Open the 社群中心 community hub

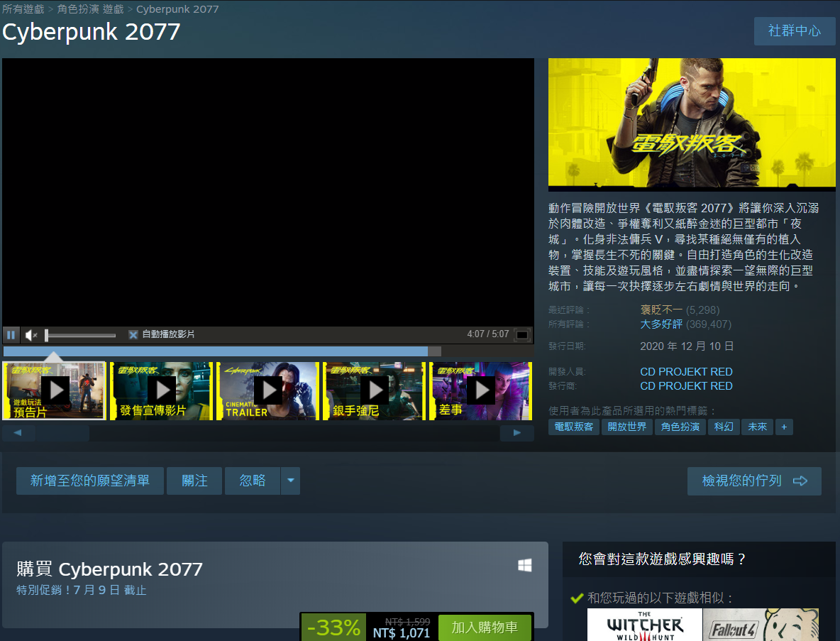795,31
